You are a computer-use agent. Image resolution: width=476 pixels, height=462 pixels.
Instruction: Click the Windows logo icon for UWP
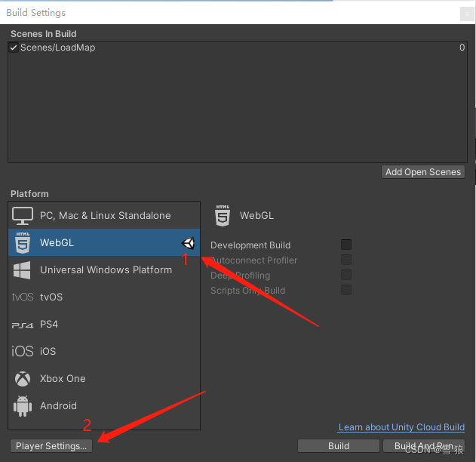click(22, 270)
